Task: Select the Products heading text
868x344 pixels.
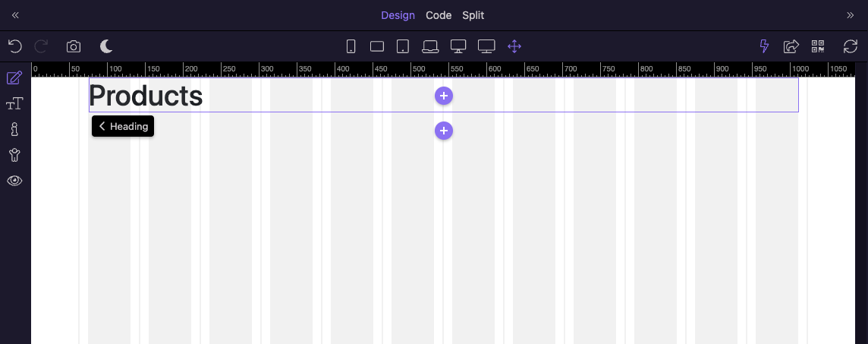Action: [146, 96]
